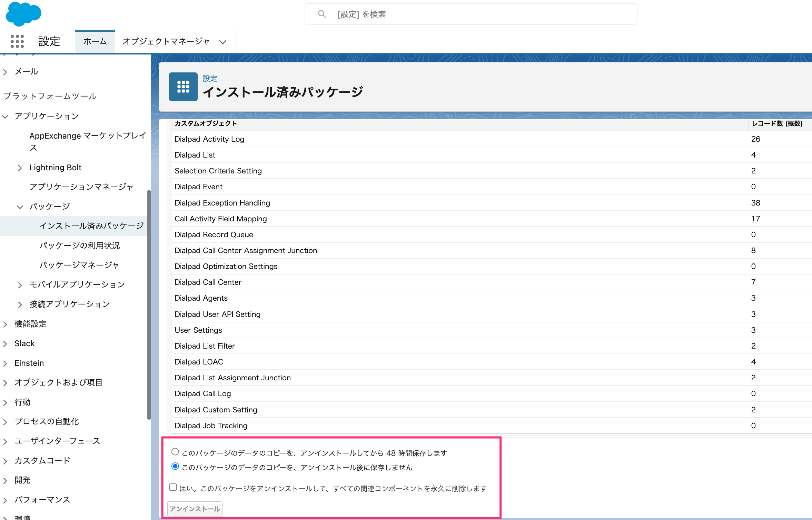Open パッケージマネージャ in the sidebar

79,265
